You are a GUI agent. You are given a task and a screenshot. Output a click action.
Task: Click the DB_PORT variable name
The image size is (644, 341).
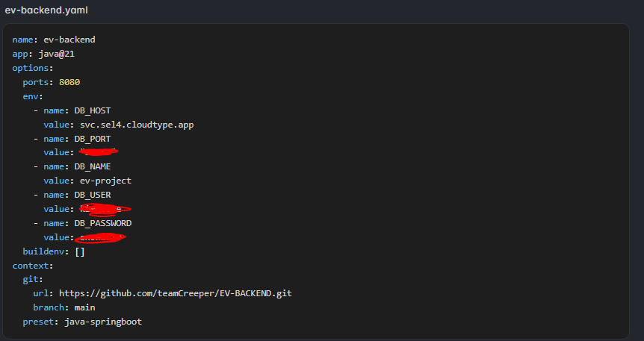tap(93, 139)
